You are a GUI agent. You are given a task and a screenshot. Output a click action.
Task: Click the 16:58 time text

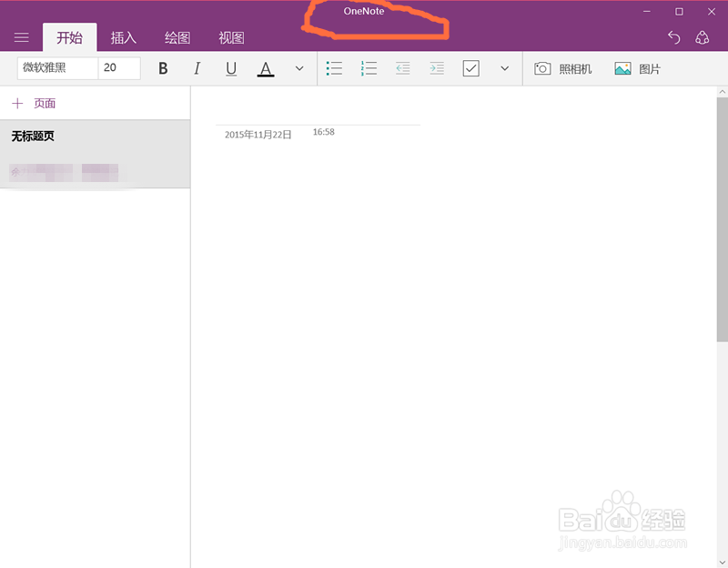[x=324, y=132]
